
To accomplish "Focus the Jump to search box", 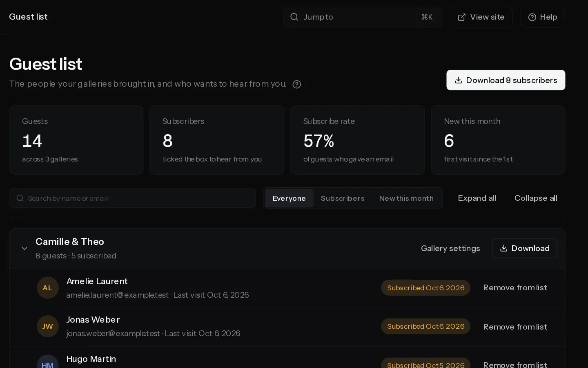I will (363, 17).
